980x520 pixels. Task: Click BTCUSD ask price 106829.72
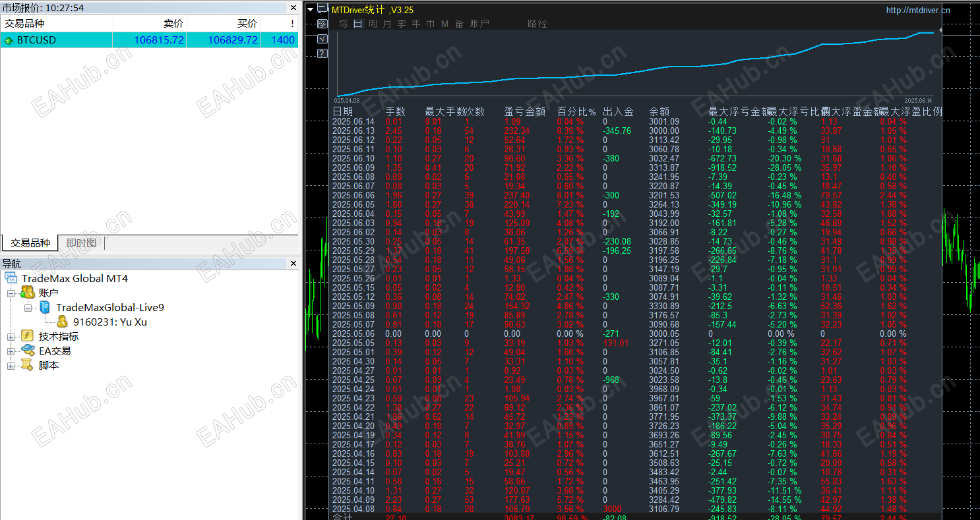[x=233, y=40]
